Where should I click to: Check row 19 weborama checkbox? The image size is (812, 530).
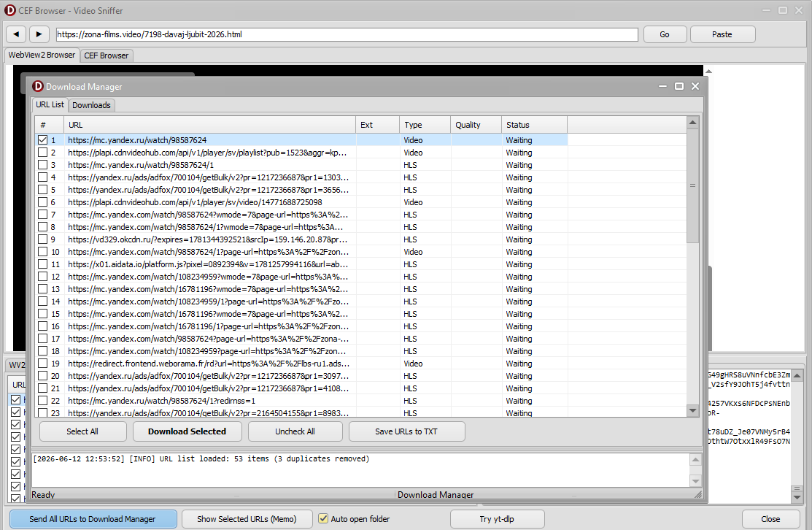pyautogui.click(x=42, y=364)
